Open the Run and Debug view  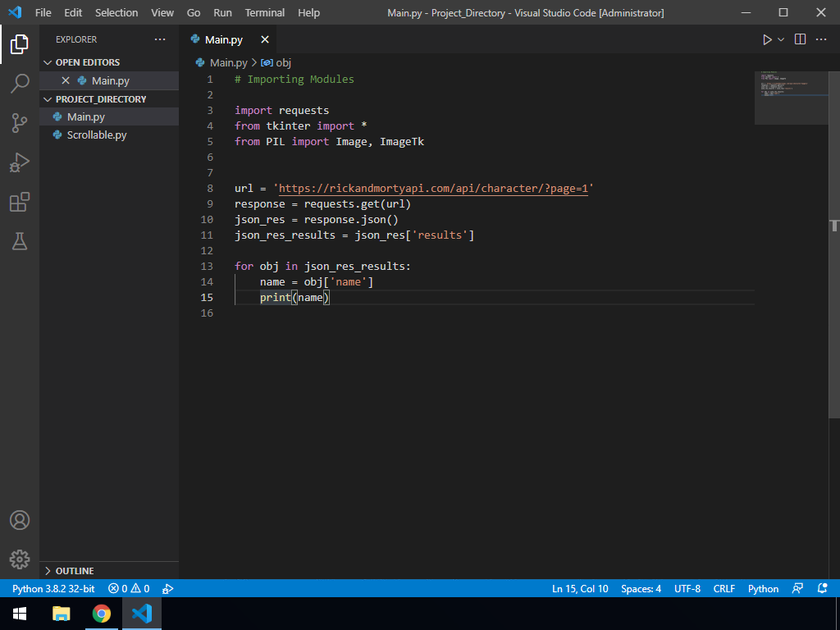(20, 162)
